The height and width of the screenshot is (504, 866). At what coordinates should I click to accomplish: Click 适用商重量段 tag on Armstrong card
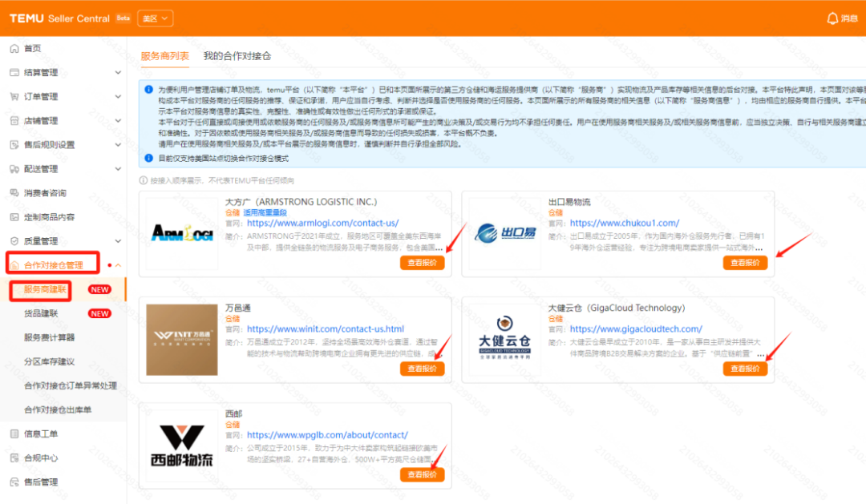point(265,212)
